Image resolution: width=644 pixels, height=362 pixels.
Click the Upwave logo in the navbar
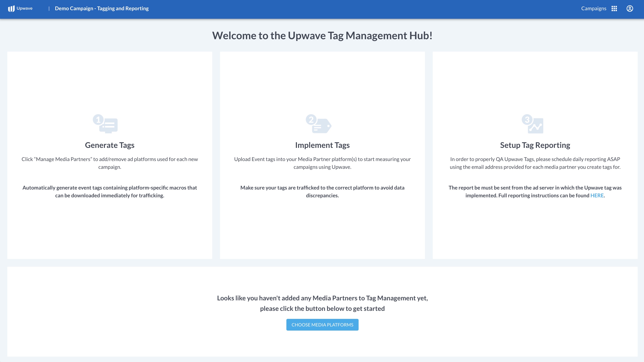click(x=20, y=8)
